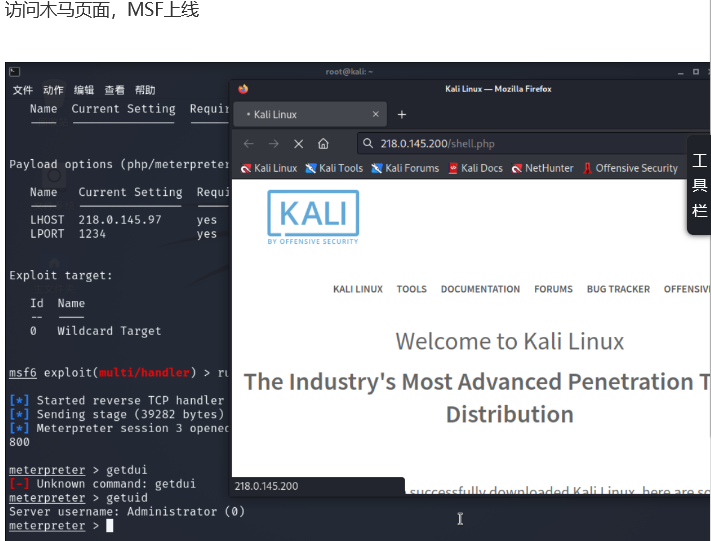Click the multi/handler text in the prompt

click(x=144, y=373)
